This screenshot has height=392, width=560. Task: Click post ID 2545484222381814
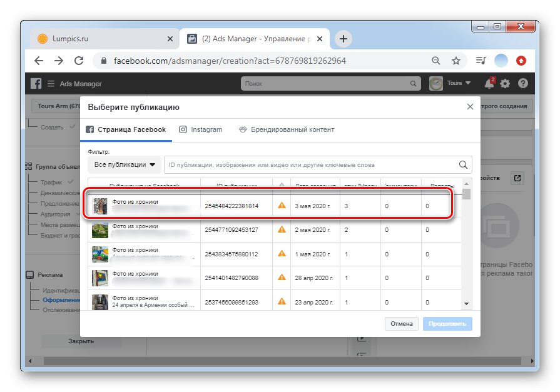coord(232,206)
